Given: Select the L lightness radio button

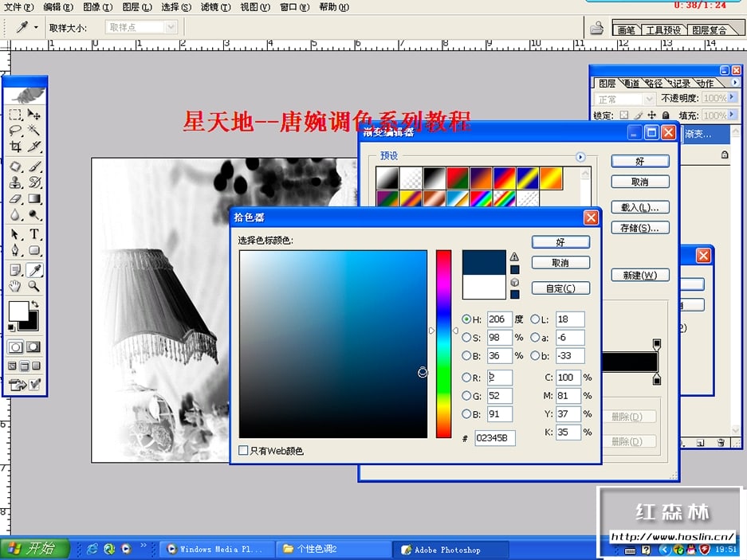Looking at the screenshot, I should click(x=535, y=319).
